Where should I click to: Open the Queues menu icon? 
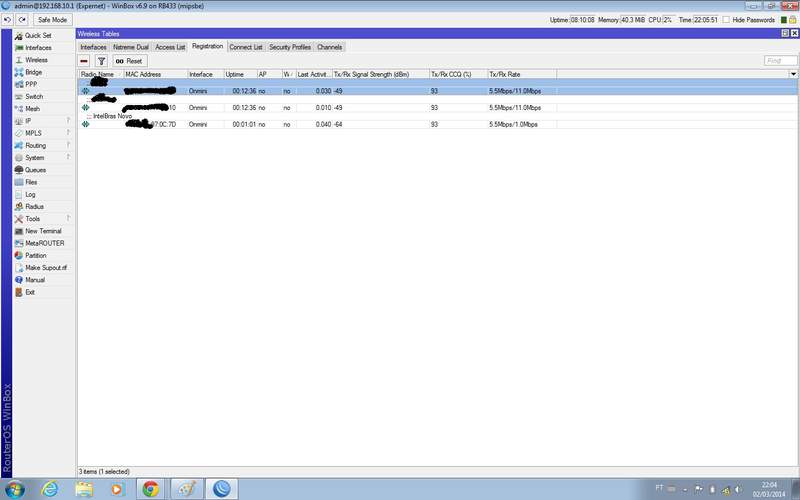[19, 170]
